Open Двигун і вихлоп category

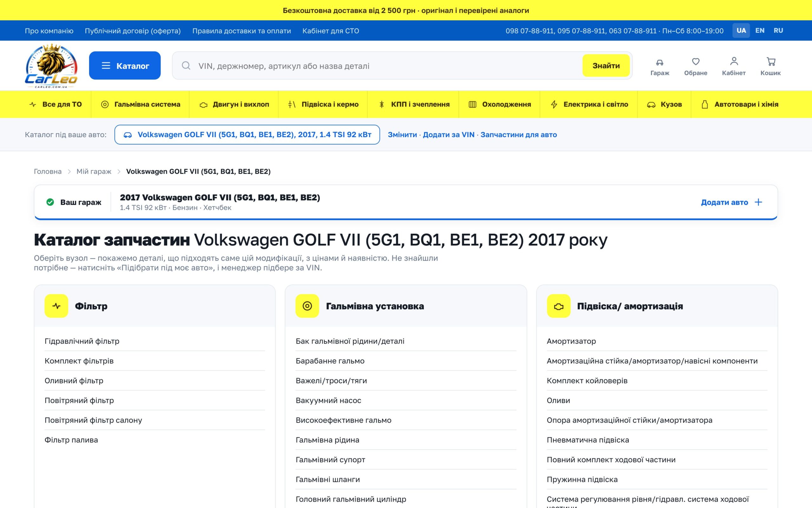click(234, 104)
